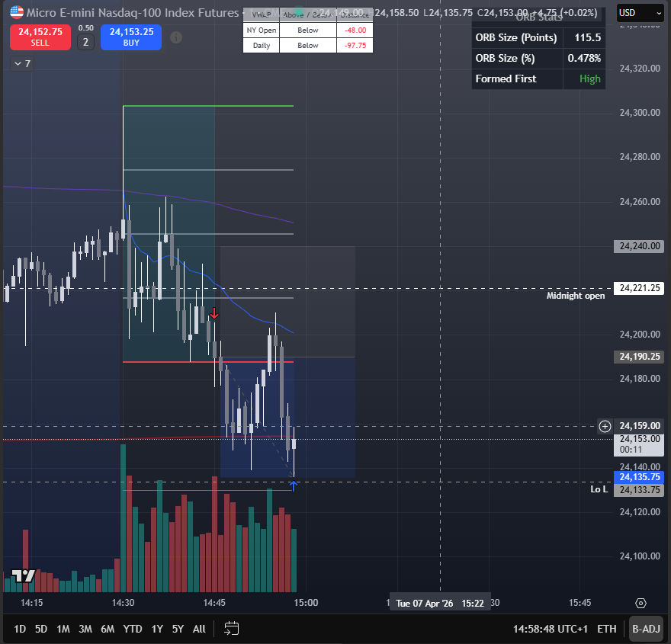Click the TradingView logo on chart
Screen dimensions: 671x644
pos(23,576)
